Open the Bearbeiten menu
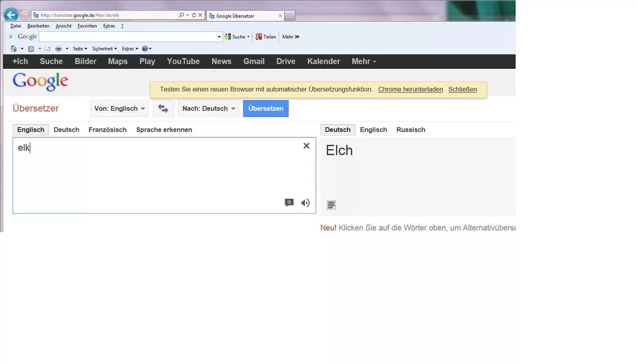This screenshot has height=364, width=637. click(38, 26)
